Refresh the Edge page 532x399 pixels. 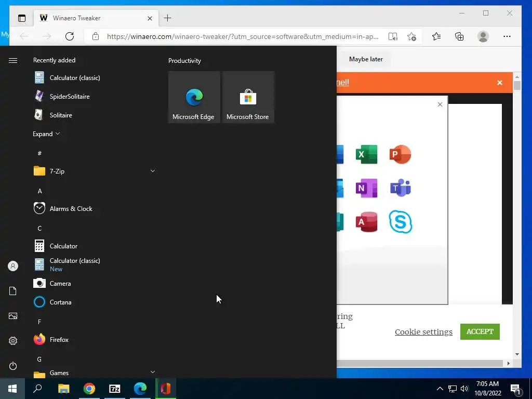pos(70,36)
